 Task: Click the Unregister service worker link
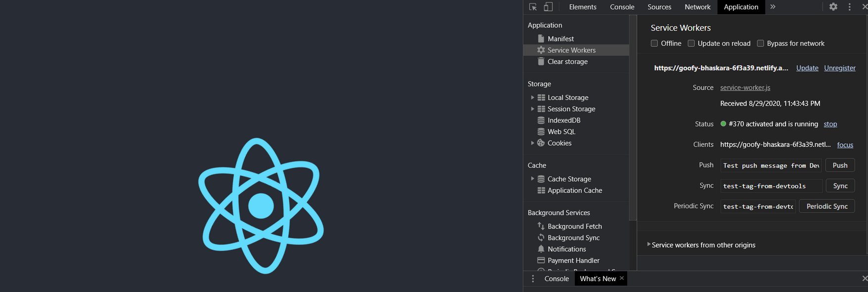839,68
